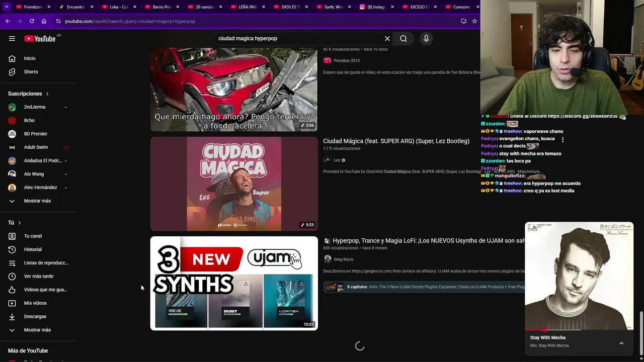Play the red truck parody thumbnail
Viewport: 644px width, 362px height.
[234, 89]
